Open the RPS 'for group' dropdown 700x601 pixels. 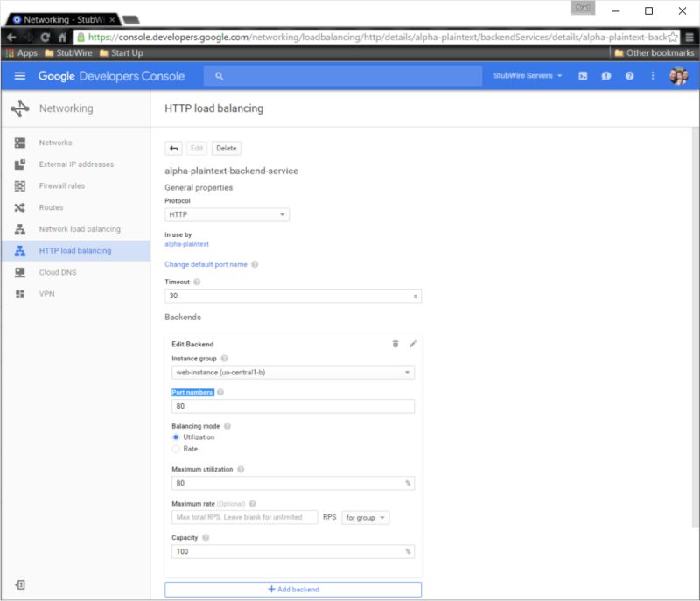coord(365,517)
